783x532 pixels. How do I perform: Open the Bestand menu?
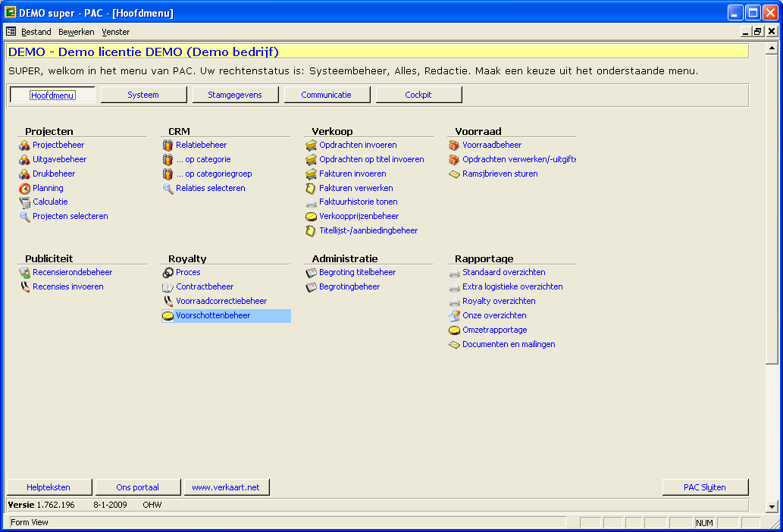[36, 32]
